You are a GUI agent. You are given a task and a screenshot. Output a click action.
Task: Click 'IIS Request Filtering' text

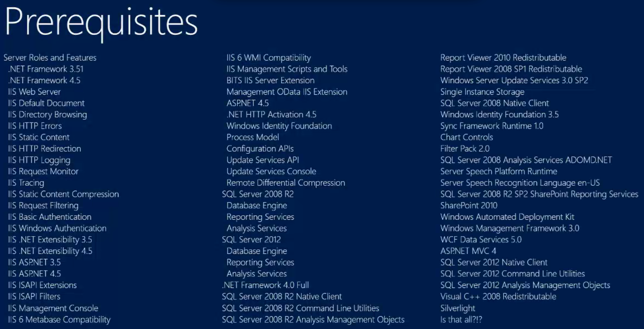point(43,206)
